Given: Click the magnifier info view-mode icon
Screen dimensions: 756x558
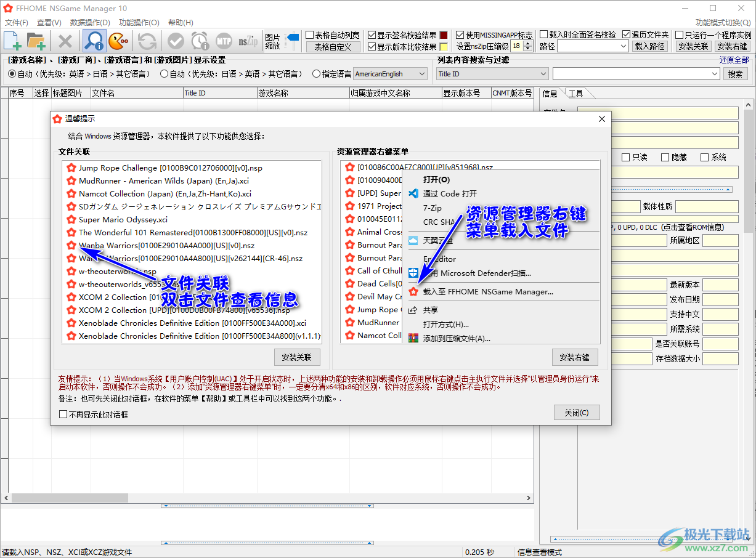Looking at the screenshot, I should coord(94,41).
